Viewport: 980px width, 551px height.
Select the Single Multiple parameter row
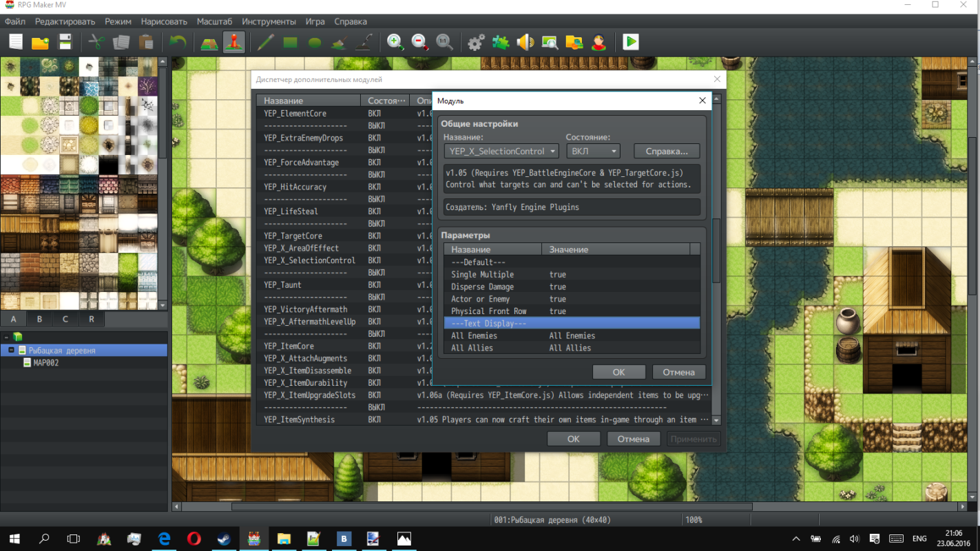572,275
